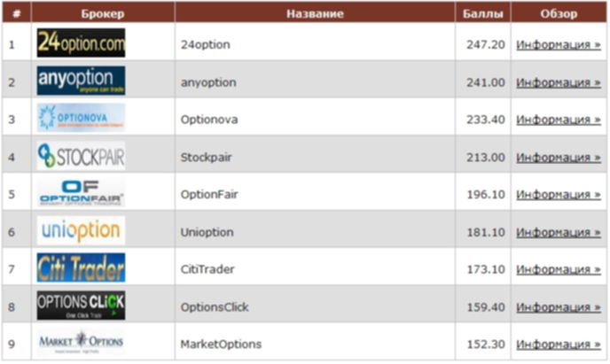The height and width of the screenshot is (364, 610).
Task: Open the OptionFair logo
Action: coord(81,193)
